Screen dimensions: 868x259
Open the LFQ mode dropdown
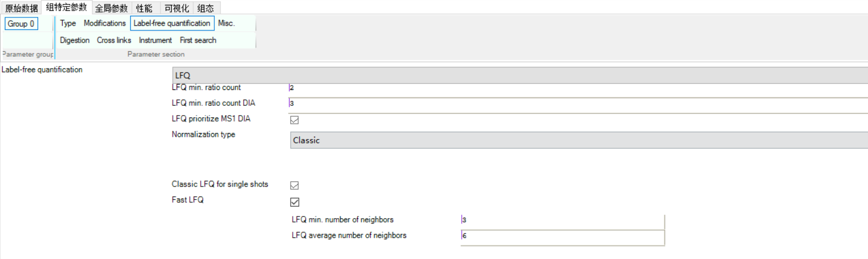520,75
